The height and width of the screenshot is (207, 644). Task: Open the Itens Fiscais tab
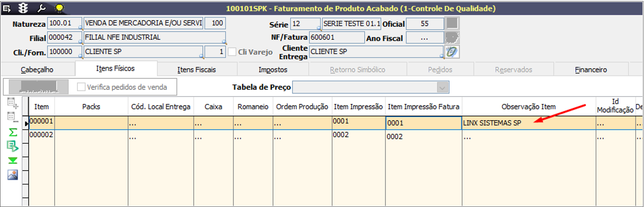(197, 70)
